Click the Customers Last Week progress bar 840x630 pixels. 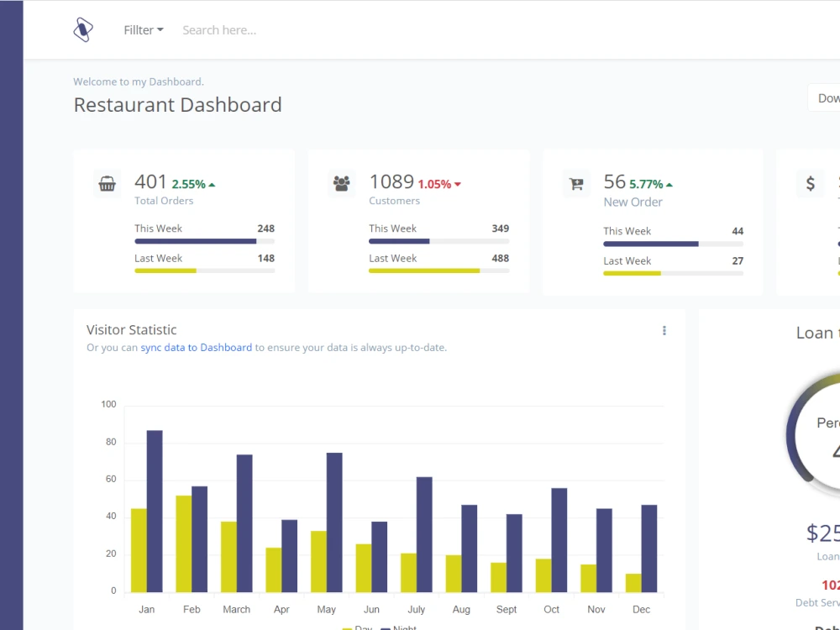pos(438,271)
